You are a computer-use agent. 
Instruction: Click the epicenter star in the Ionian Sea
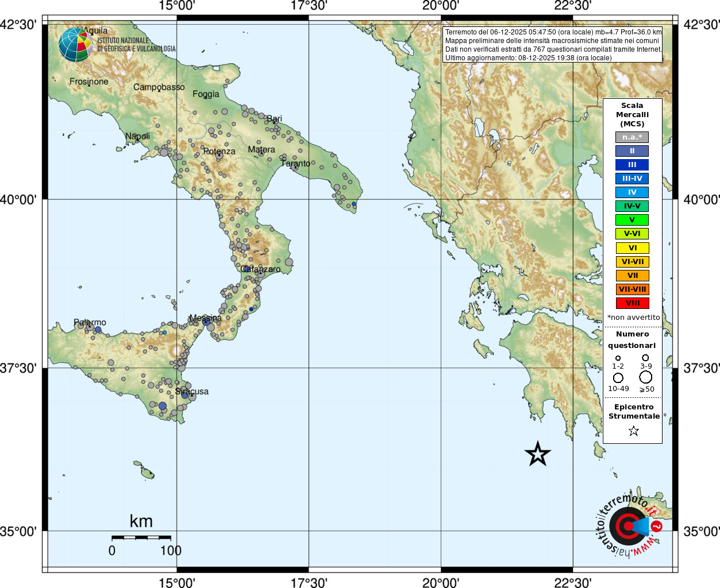(x=538, y=454)
